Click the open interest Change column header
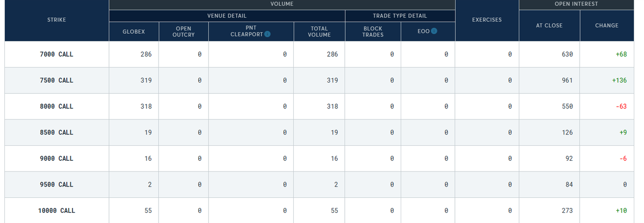The width and height of the screenshot is (644, 223). [607, 25]
